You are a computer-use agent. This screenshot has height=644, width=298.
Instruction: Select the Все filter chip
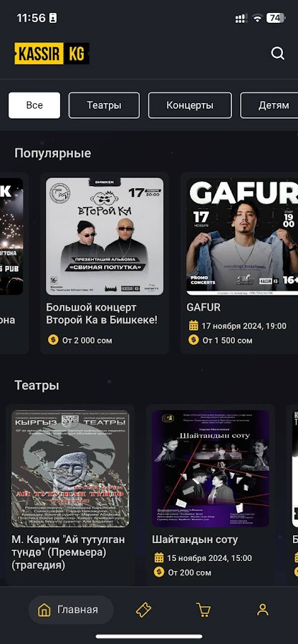[x=34, y=105]
